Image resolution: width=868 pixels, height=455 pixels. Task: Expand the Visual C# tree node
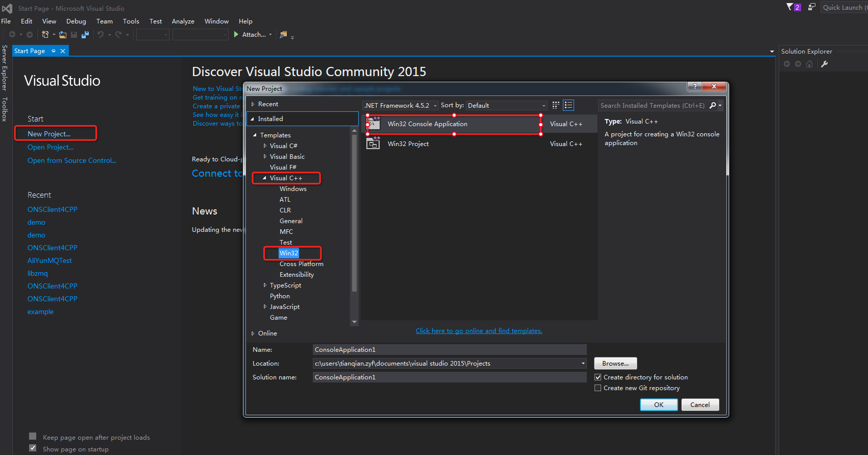(265, 146)
